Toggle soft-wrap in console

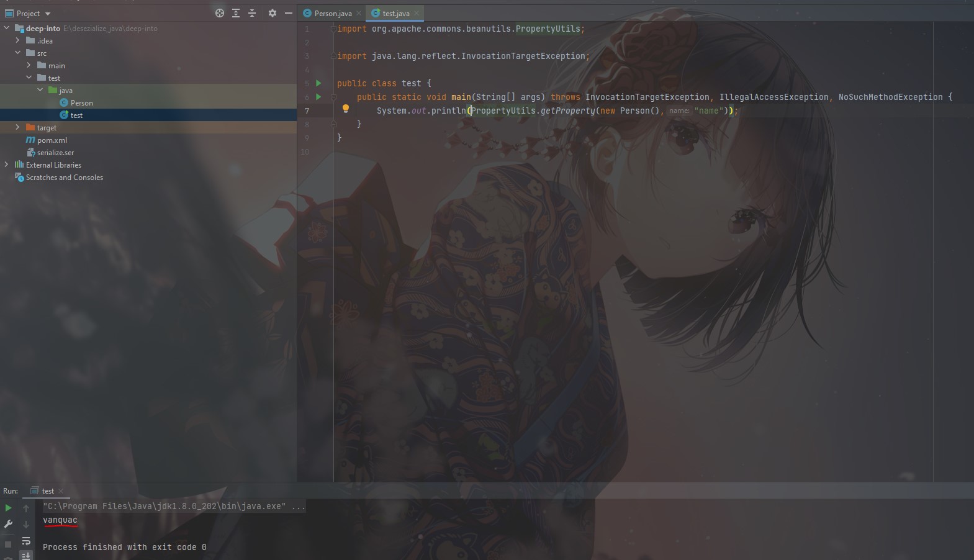(26, 541)
